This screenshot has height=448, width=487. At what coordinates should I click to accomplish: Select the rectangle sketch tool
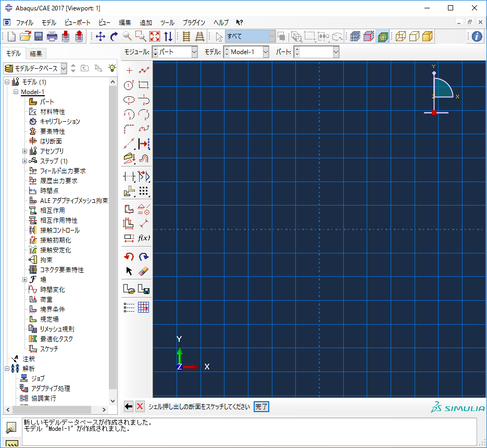(x=143, y=85)
